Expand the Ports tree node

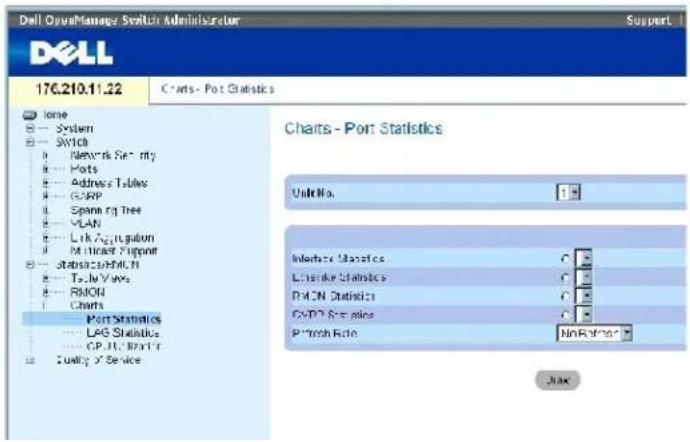45,169
